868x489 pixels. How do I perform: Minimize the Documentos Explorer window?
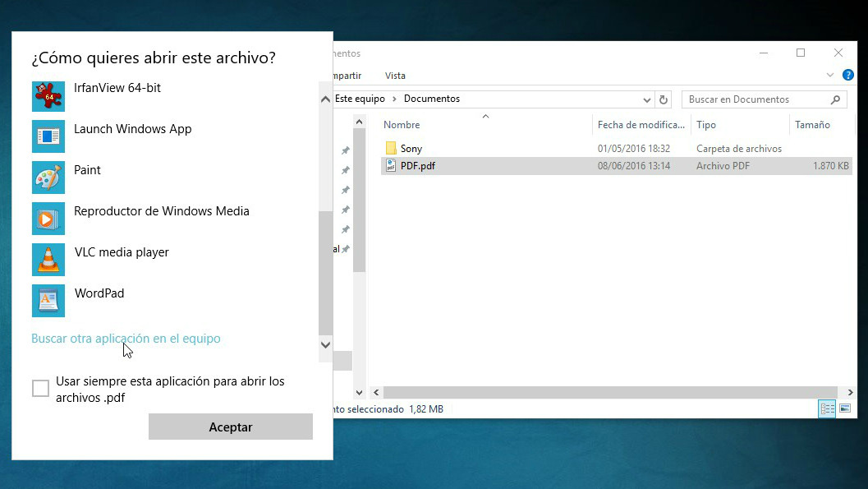pos(764,53)
